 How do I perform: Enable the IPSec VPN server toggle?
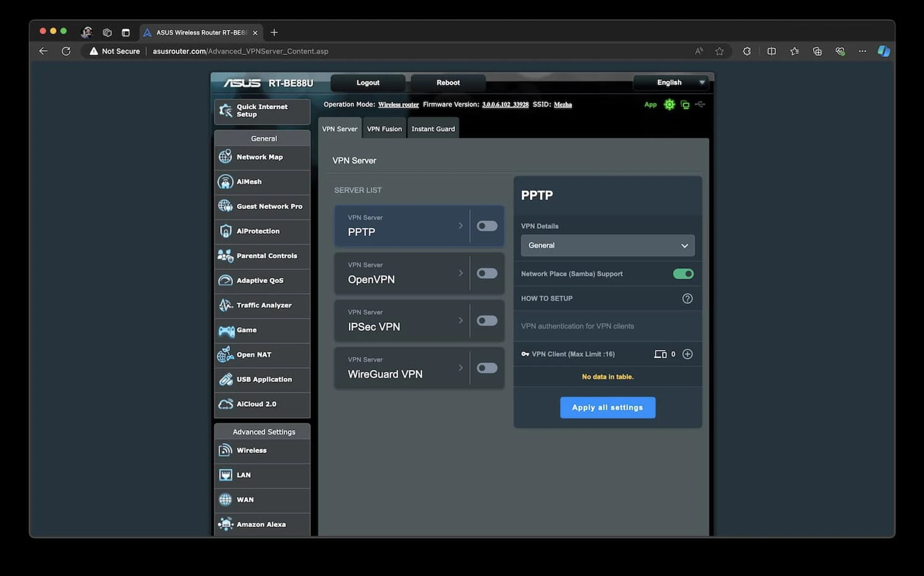coord(487,320)
